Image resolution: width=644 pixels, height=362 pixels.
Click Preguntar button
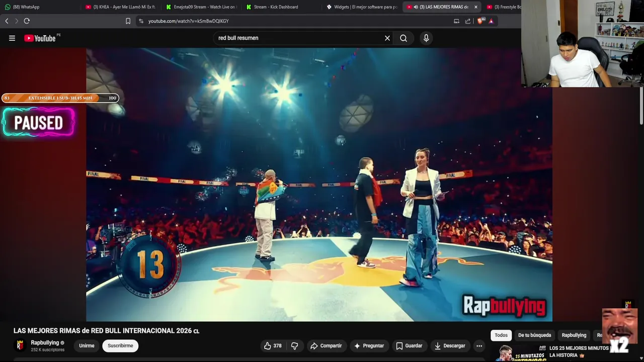[x=369, y=346]
